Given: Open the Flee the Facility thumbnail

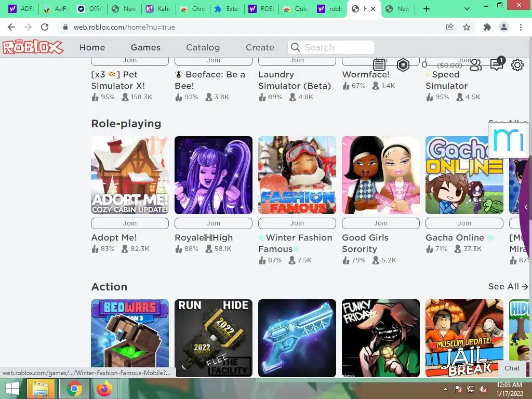Looking at the screenshot, I should [x=214, y=338].
